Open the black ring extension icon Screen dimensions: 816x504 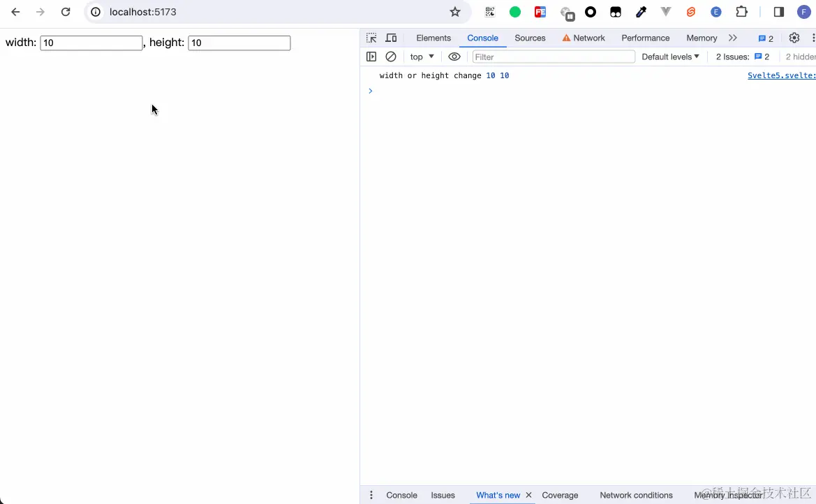(591, 12)
